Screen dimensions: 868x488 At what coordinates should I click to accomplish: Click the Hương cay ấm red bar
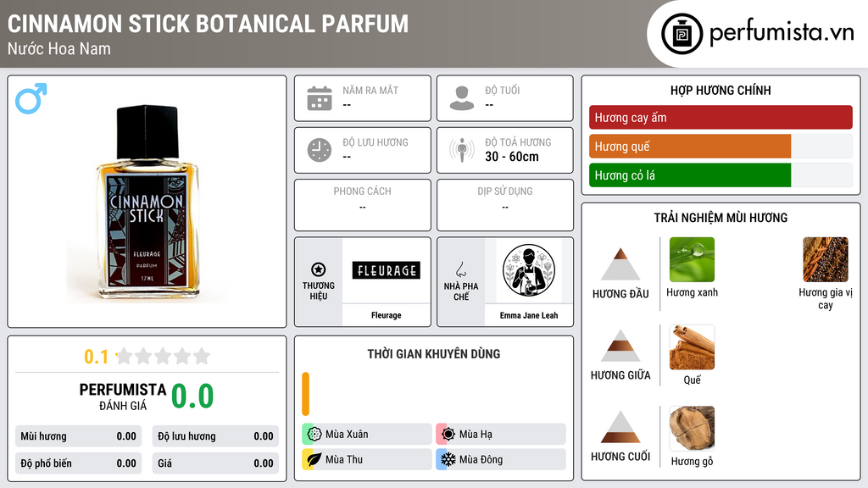(x=721, y=117)
